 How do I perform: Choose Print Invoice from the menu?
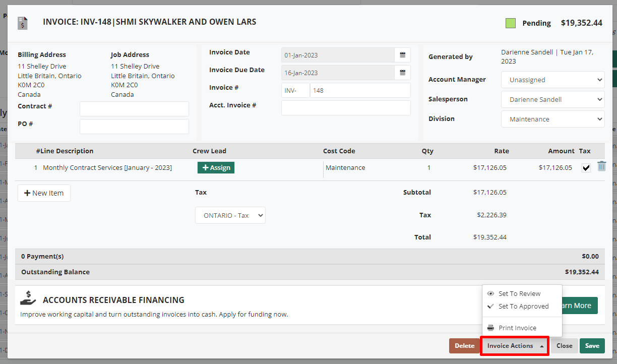pos(517,328)
